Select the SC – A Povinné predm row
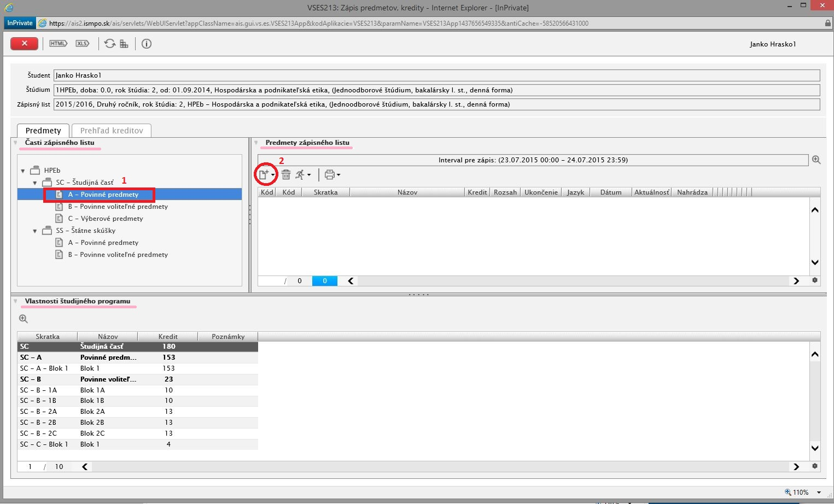Image resolution: width=834 pixels, height=504 pixels. click(x=138, y=358)
